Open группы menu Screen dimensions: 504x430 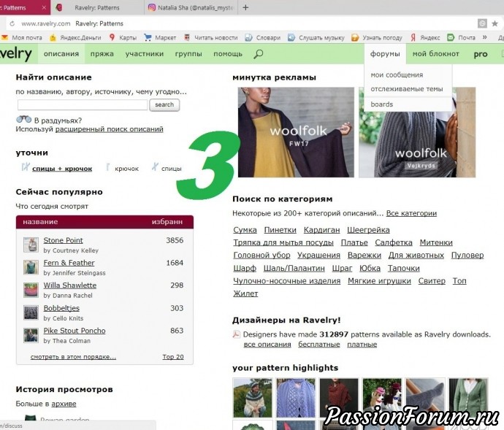(x=188, y=54)
